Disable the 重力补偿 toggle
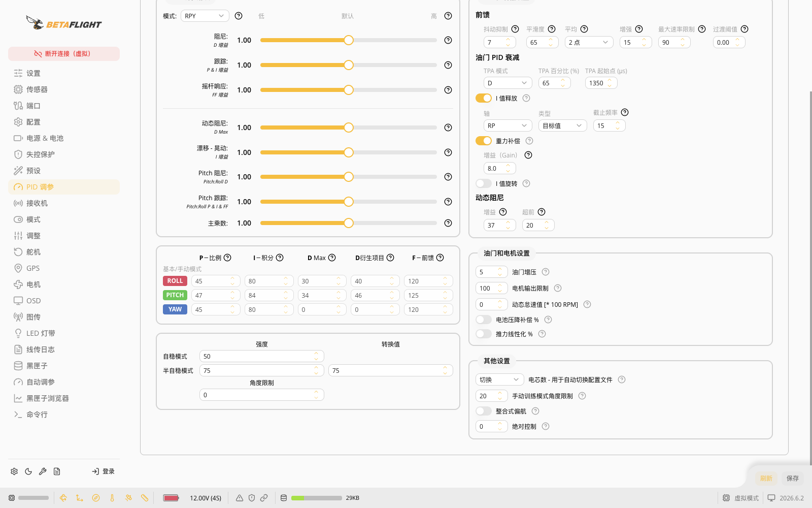This screenshot has width=812, height=508. [x=484, y=141]
